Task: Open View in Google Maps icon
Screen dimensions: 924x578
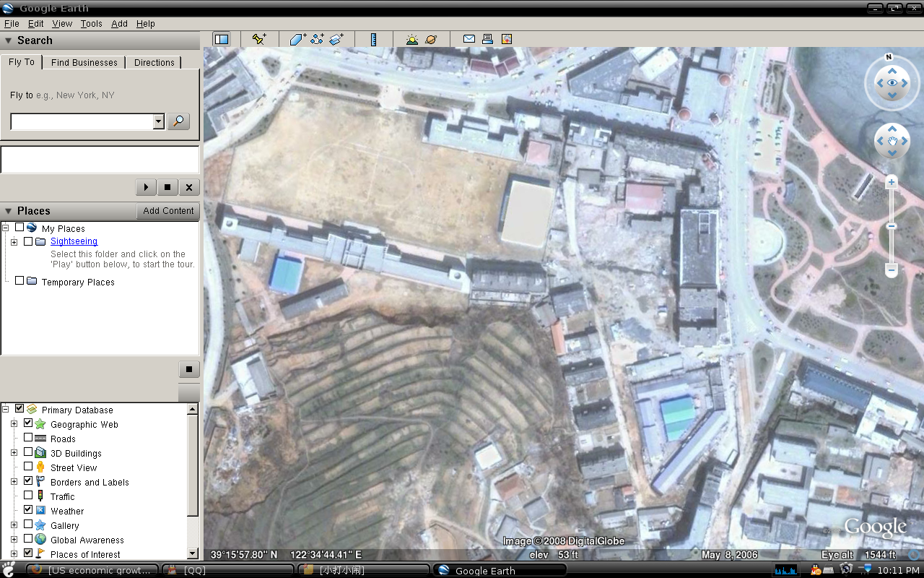Action: (507, 39)
